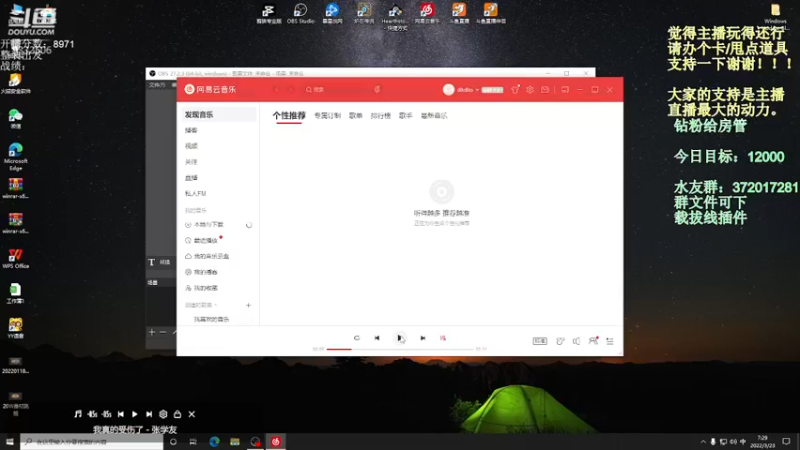Screen dimensions: 800x450
Task: Expand the username dropdown arrow
Action: pos(477,90)
